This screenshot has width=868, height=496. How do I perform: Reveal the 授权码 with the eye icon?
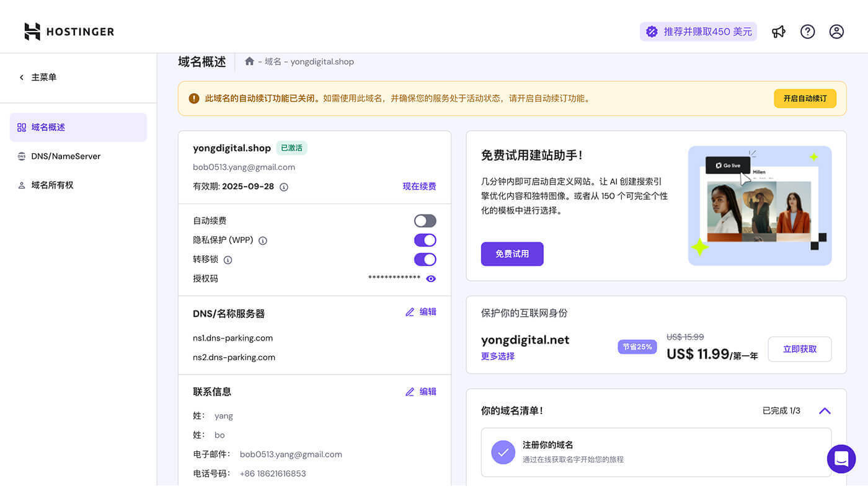(431, 279)
